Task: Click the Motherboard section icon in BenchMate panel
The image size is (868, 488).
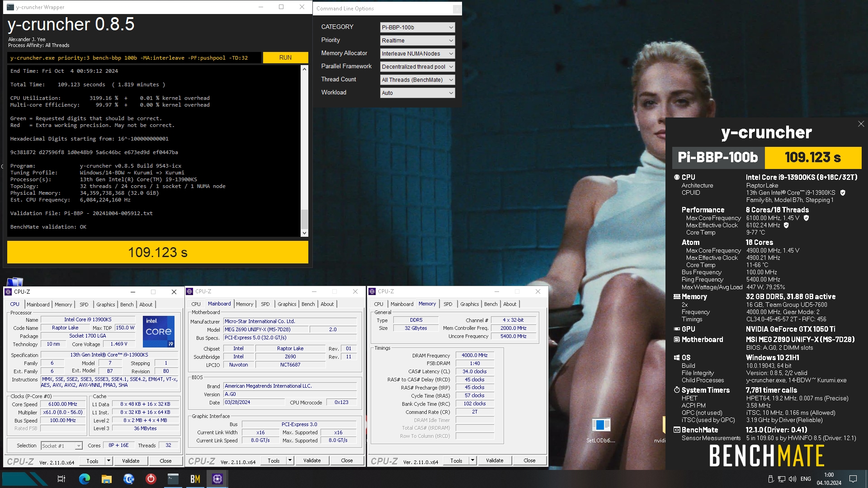Action: coord(677,340)
